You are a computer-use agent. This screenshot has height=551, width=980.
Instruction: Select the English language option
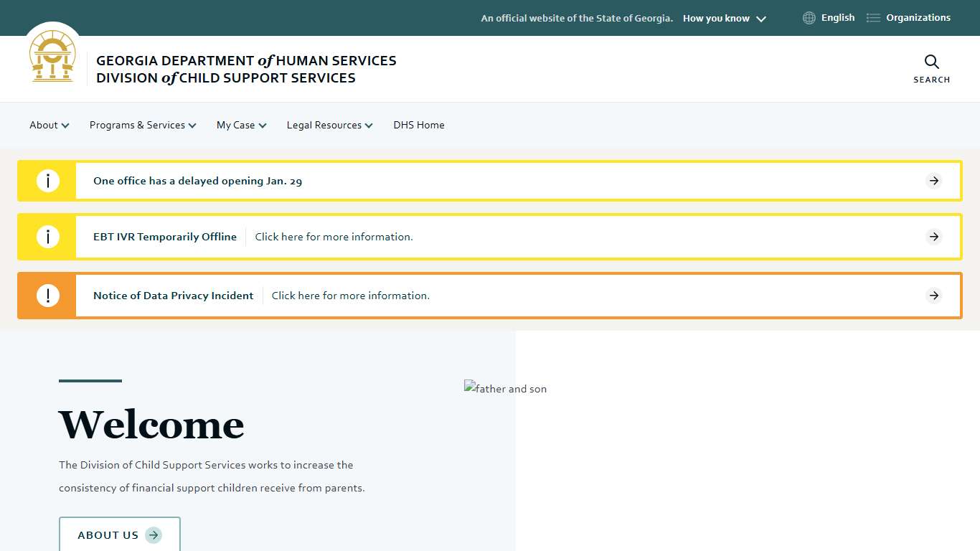(x=837, y=18)
